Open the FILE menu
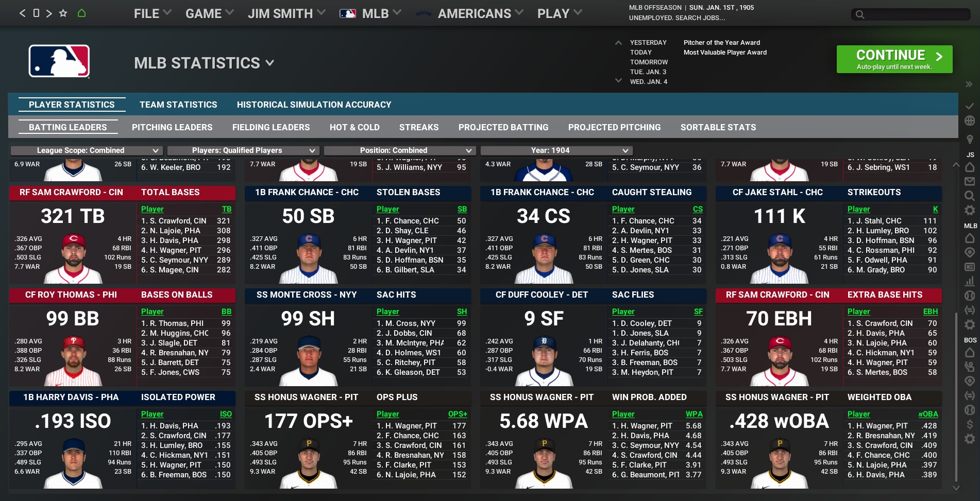 (153, 13)
